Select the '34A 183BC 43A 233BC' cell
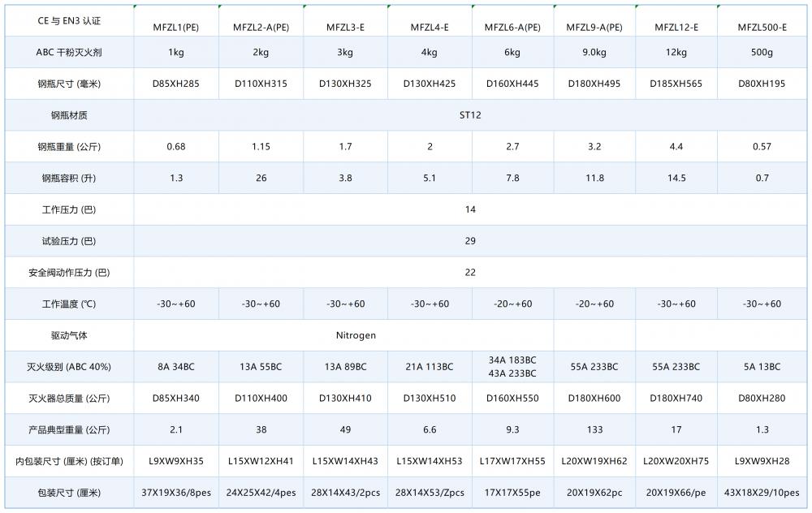This screenshot has height=513, width=812. click(512, 367)
